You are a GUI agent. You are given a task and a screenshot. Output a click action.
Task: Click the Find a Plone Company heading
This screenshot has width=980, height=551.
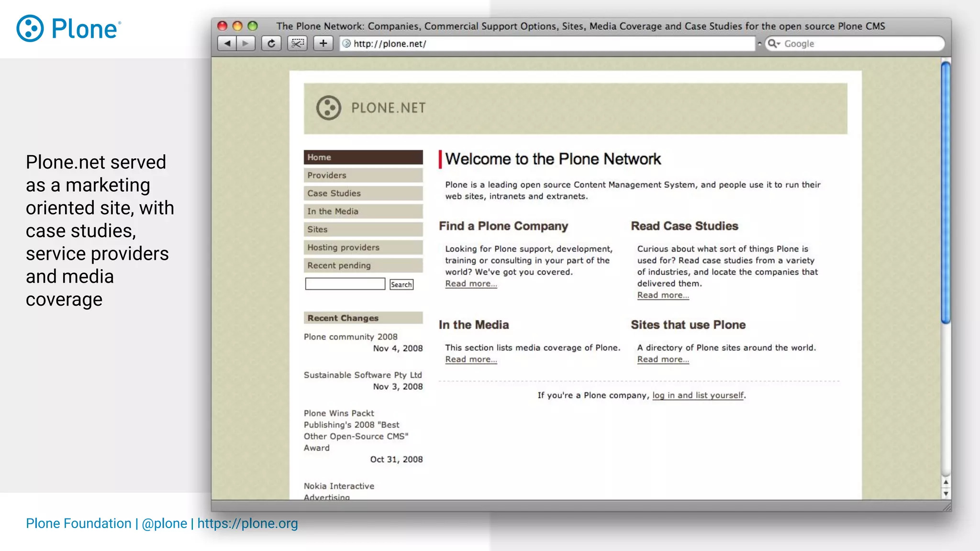point(503,226)
